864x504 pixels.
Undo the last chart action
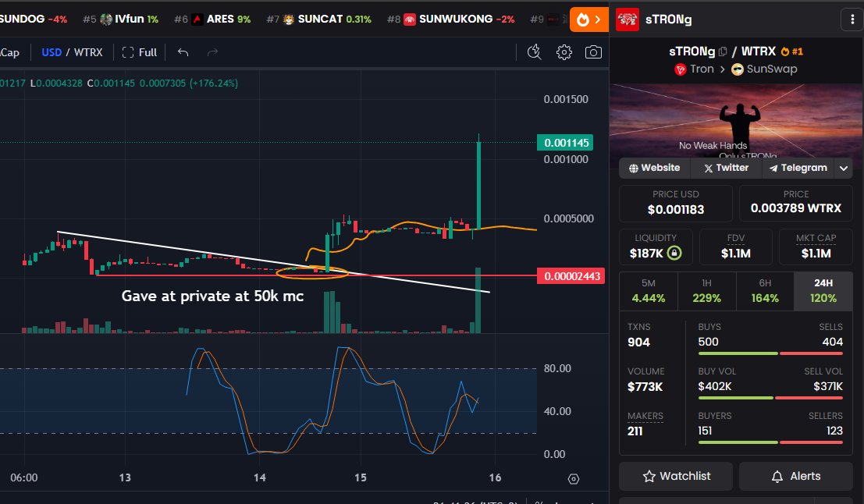point(183,52)
